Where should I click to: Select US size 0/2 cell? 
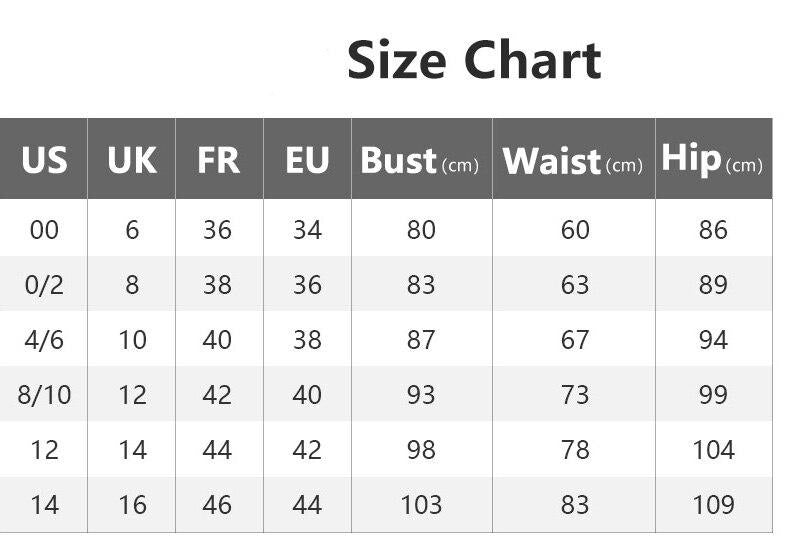click(44, 285)
